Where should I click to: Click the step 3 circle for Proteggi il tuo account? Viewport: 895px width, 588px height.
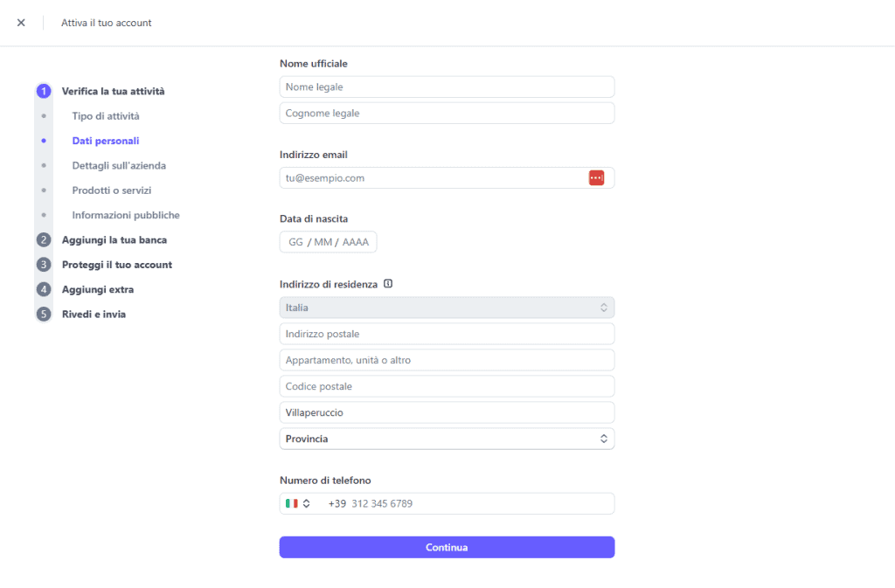tap(44, 264)
